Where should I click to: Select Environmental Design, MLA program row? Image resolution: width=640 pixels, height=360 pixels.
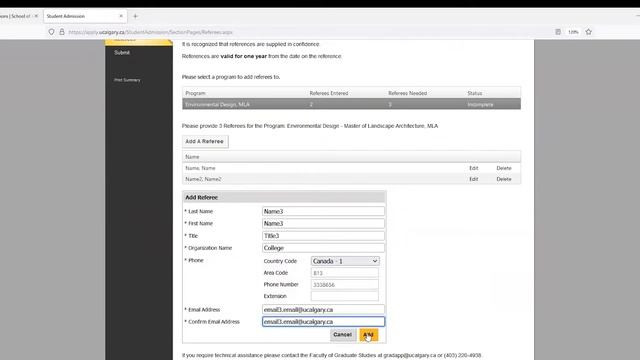[351, 104]
